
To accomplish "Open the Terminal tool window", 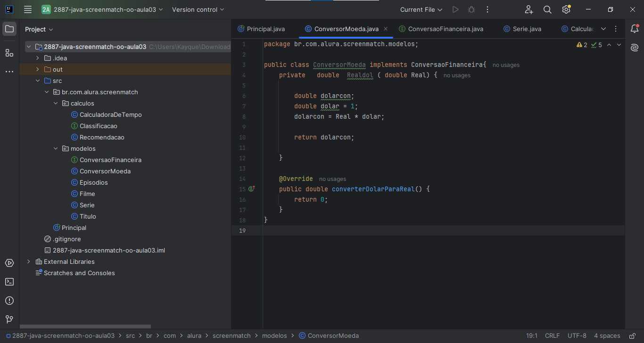I will coord(9,282).
